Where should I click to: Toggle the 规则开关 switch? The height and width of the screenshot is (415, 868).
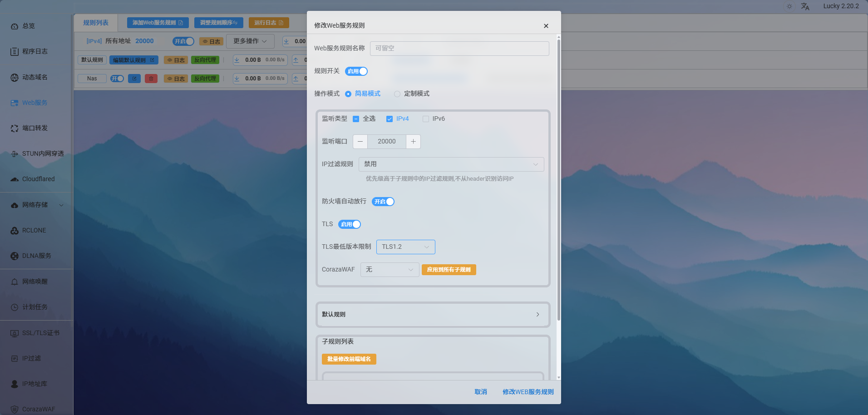tap(356, 71)
